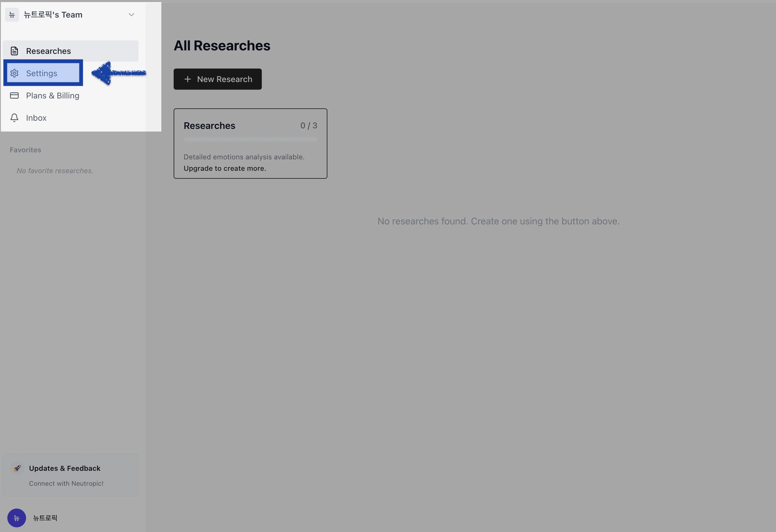This screenshot has height=532, width=776.
Task: Open the Researches menu item
Action: [48, 51]
